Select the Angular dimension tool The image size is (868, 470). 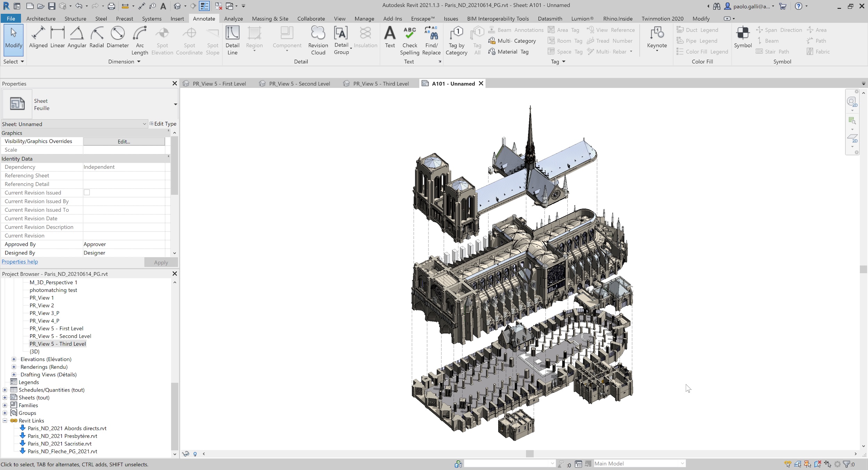[x=77, y=37]
